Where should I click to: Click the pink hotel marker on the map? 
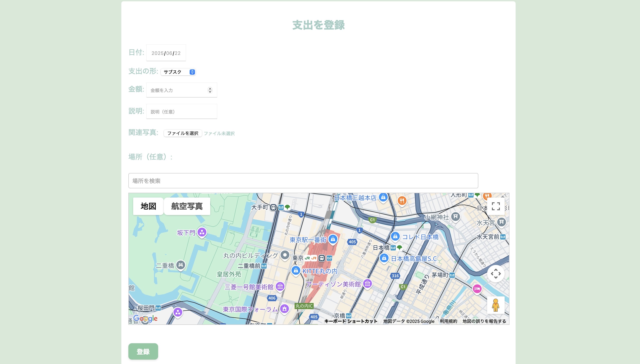477,289
